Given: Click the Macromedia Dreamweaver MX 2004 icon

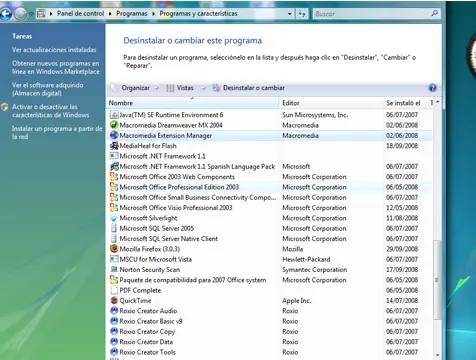Looking at the screenshot, I should tap(114, 125).
